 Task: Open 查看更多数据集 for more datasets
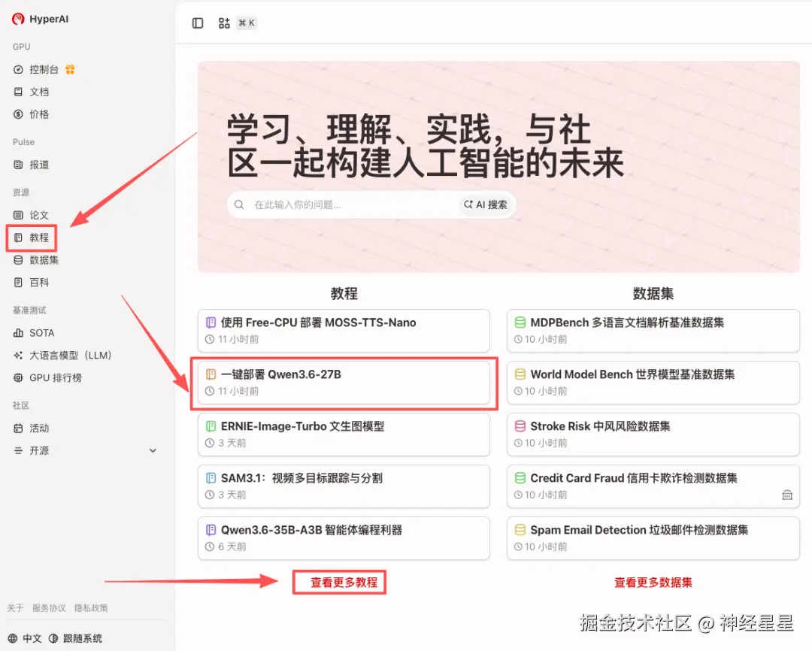tap(653, 581)
